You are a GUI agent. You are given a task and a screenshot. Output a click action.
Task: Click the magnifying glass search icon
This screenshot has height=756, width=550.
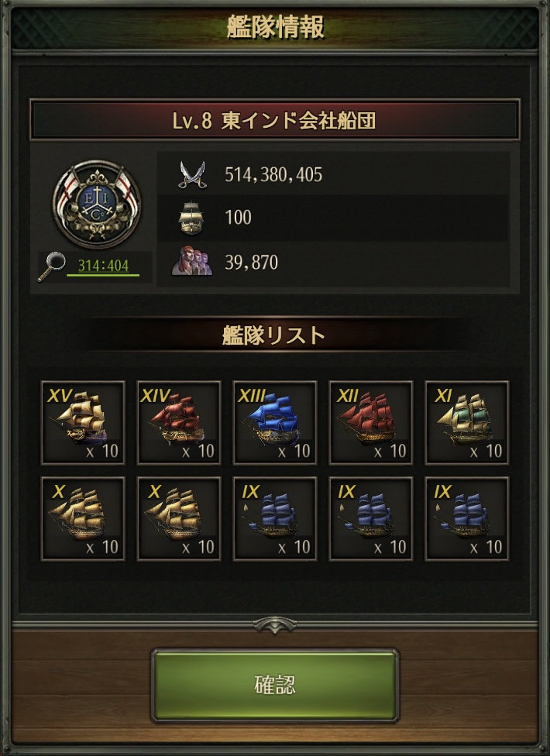52,266
